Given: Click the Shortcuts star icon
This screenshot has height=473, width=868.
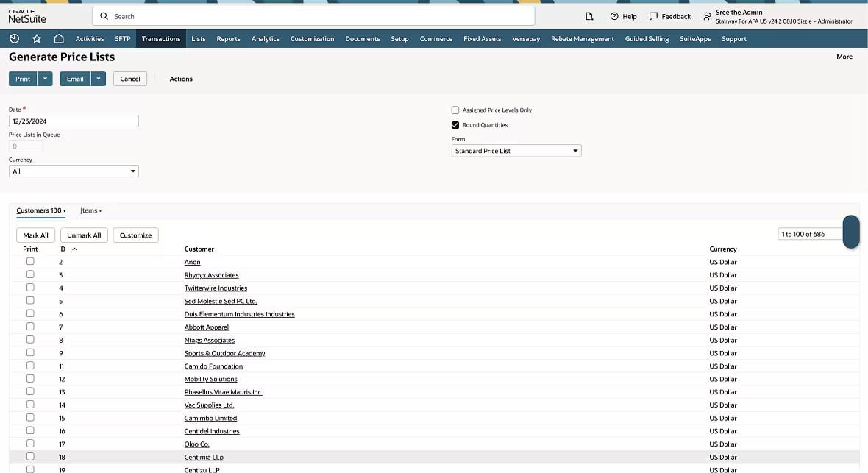Looking at the screenshot, I should pyautogui.click(x=37, y=38).
